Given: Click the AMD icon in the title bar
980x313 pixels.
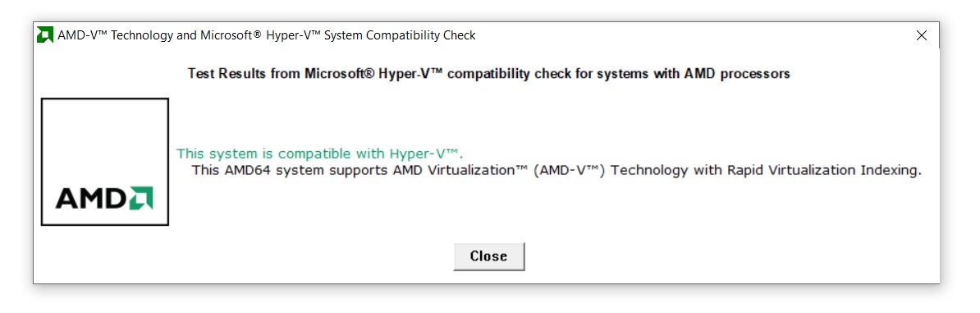Looking at the screenshot, I should [45, 35].
